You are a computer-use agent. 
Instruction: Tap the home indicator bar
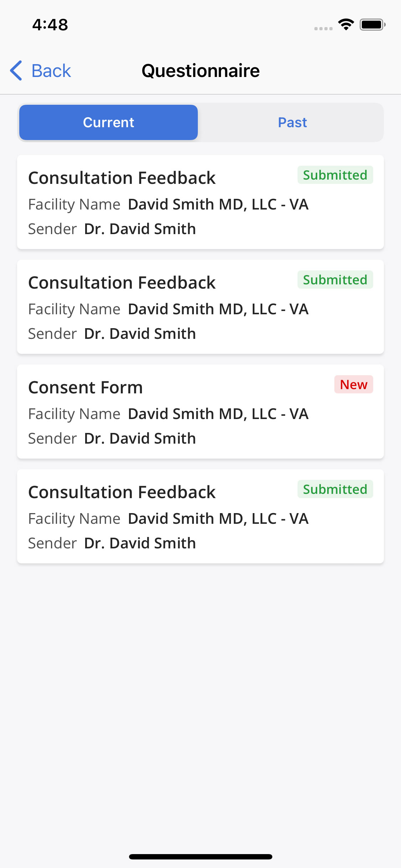(200, 857)
